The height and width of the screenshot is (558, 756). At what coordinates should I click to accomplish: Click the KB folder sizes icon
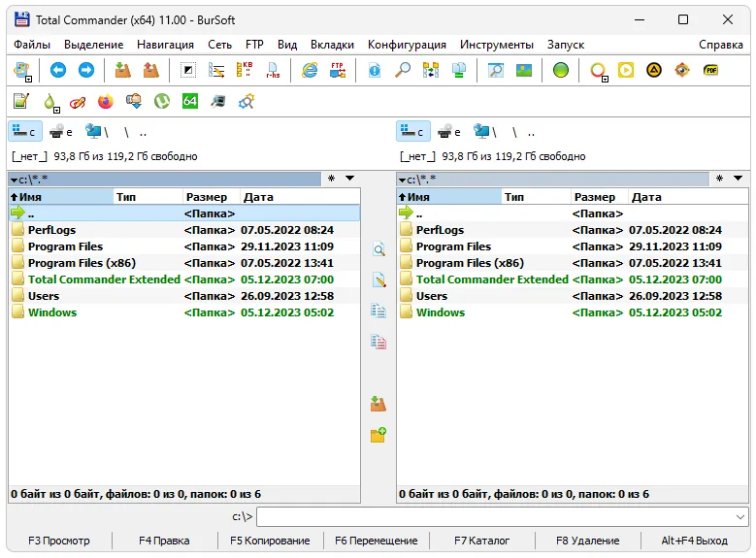[x=245, y=71]
